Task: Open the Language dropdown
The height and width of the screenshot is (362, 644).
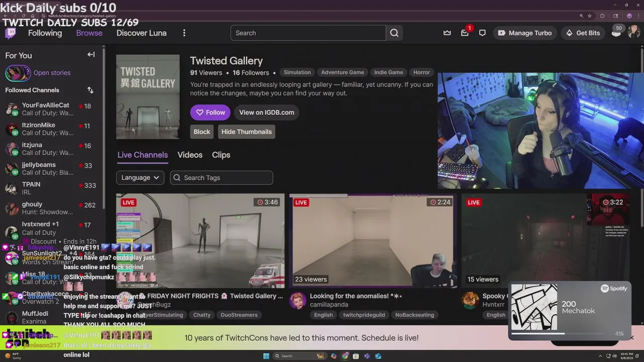Action: tap(140, 177)
